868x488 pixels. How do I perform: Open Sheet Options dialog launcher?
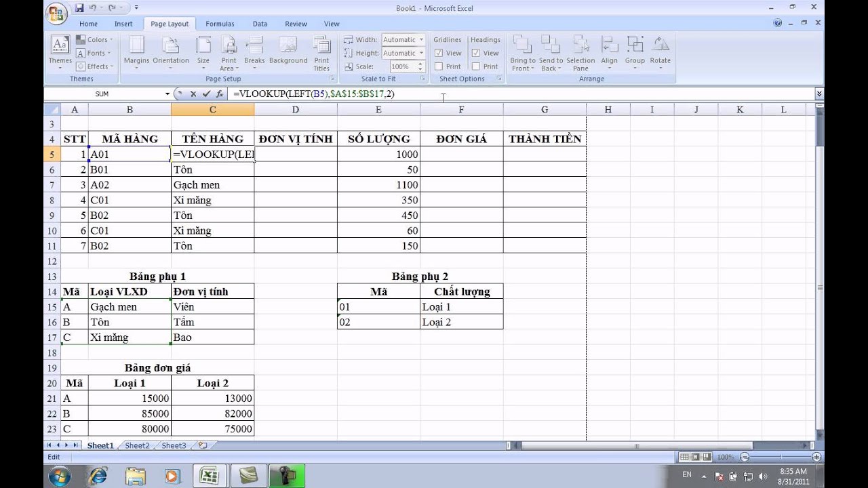click(499, 79)
